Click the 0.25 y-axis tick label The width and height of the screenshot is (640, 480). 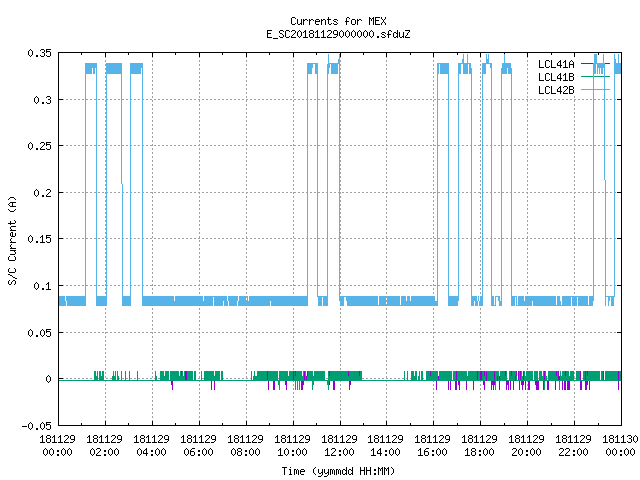pyautogui.click(x=40, y=146)
